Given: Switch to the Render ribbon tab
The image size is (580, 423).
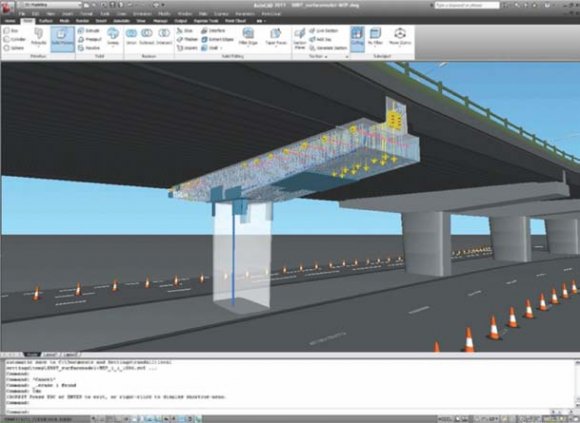Looking at the screenshot, I should [82, 21].
